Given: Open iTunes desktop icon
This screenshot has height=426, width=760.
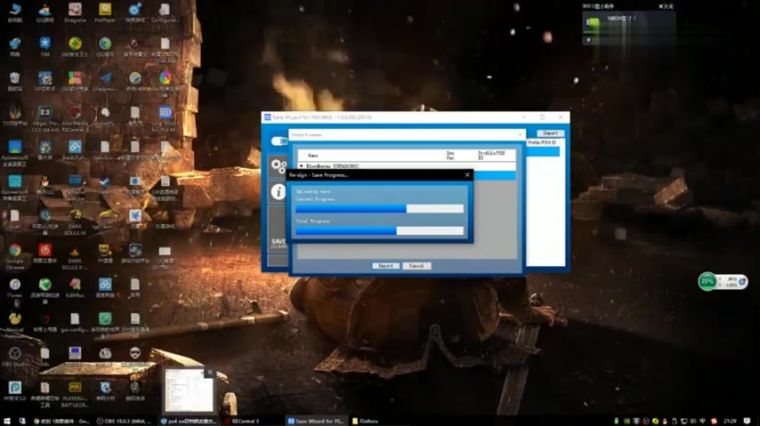Looking at the screenshot, I should click(15, 287).
